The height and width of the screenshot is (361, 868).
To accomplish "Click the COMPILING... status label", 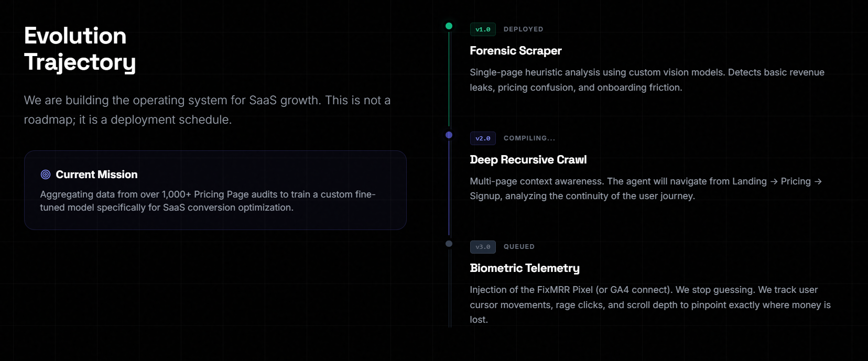I will point(529,138).
